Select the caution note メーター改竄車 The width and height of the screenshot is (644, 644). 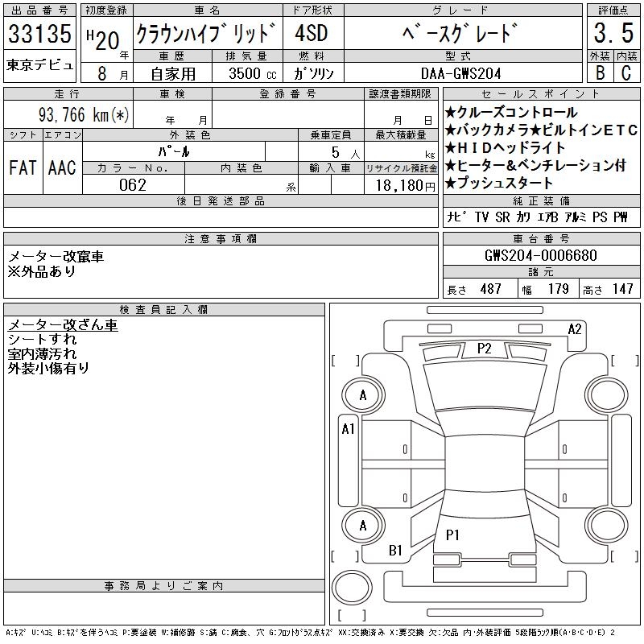(x=56, y=257)
